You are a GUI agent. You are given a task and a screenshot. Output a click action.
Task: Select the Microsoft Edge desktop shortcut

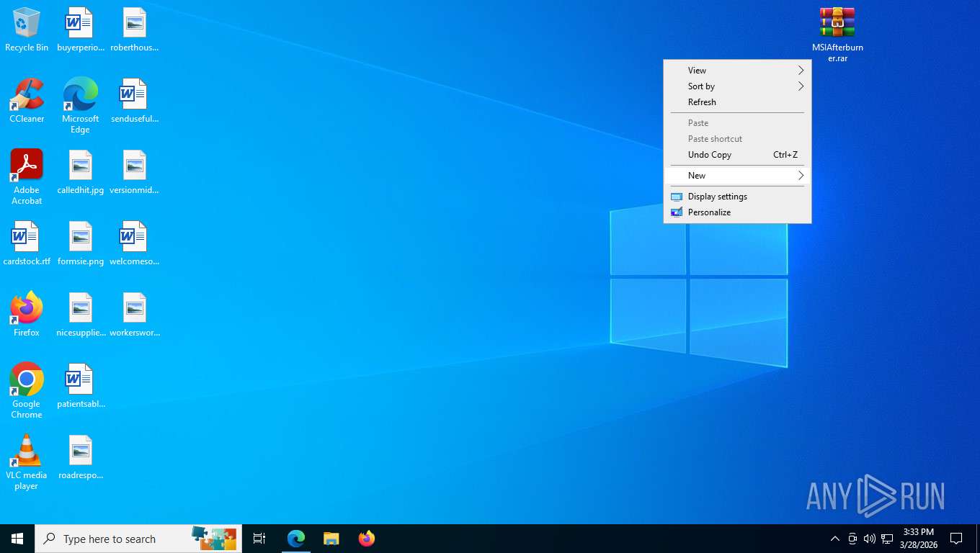tap(80, 106)
